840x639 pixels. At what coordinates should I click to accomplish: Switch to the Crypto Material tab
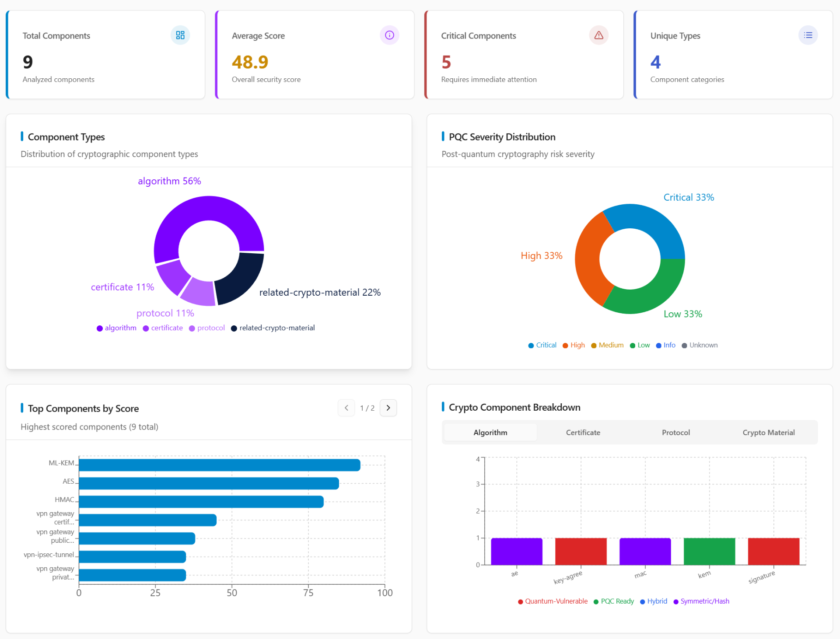coord(769,432)
